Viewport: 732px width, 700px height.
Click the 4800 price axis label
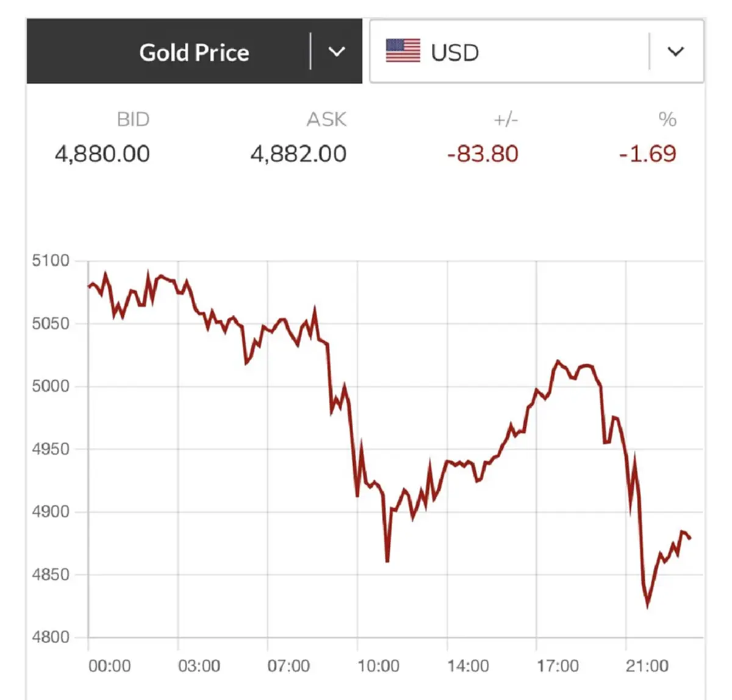pyautogui.click(x=51, y=637)
